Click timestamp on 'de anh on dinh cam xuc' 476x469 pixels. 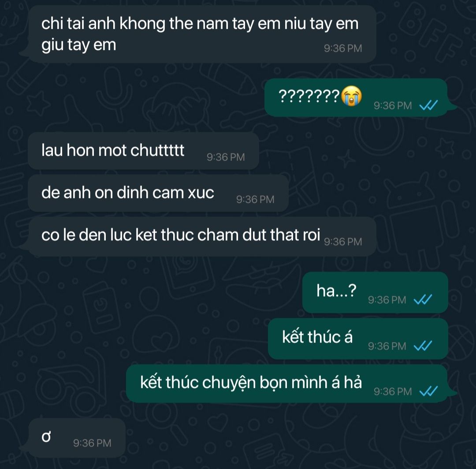[x=255, y=199]
